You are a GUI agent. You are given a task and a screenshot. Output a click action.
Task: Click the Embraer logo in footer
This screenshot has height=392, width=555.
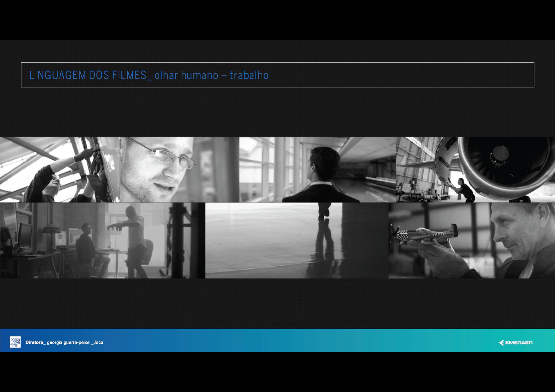(515, 343)
